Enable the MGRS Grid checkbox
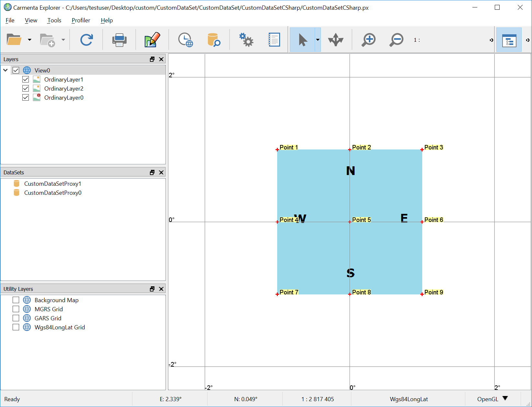Image resolution: width=532 pixels, height=407 pixels. 16,309
